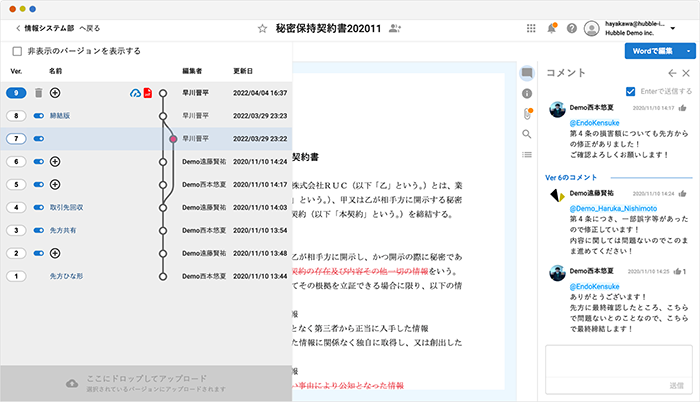This screenshot has width=700, height=402.
Task: Click the Wordで編集 button
Action: point(650,51)
